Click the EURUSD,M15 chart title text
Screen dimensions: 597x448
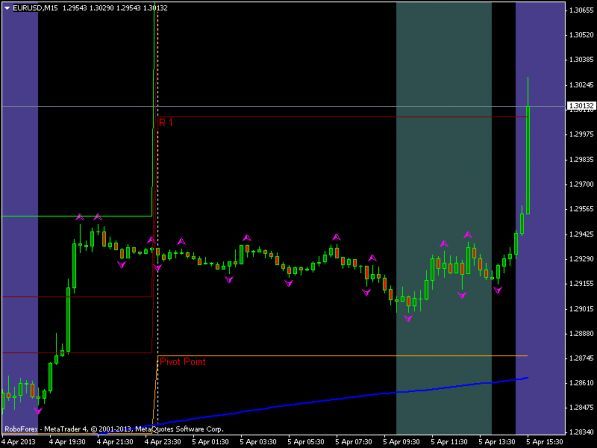[35, 8]
